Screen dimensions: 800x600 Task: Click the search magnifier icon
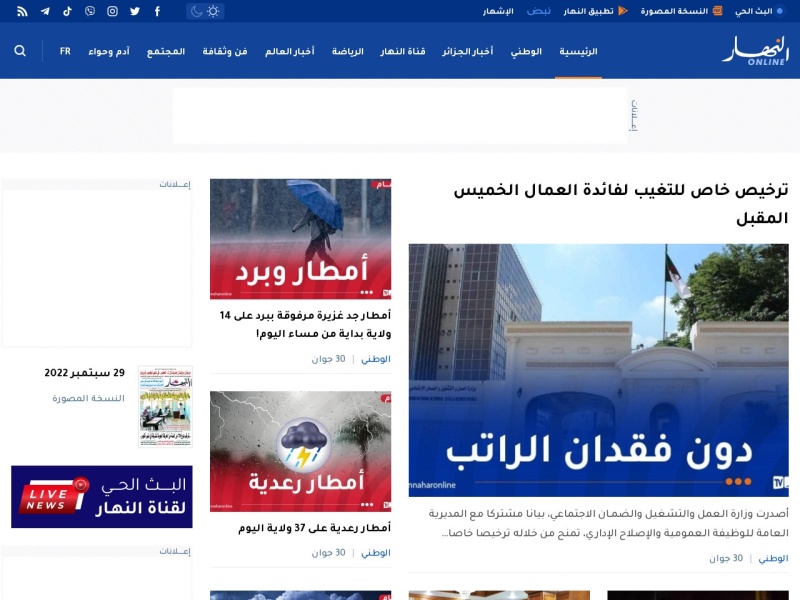coord(20,51)
